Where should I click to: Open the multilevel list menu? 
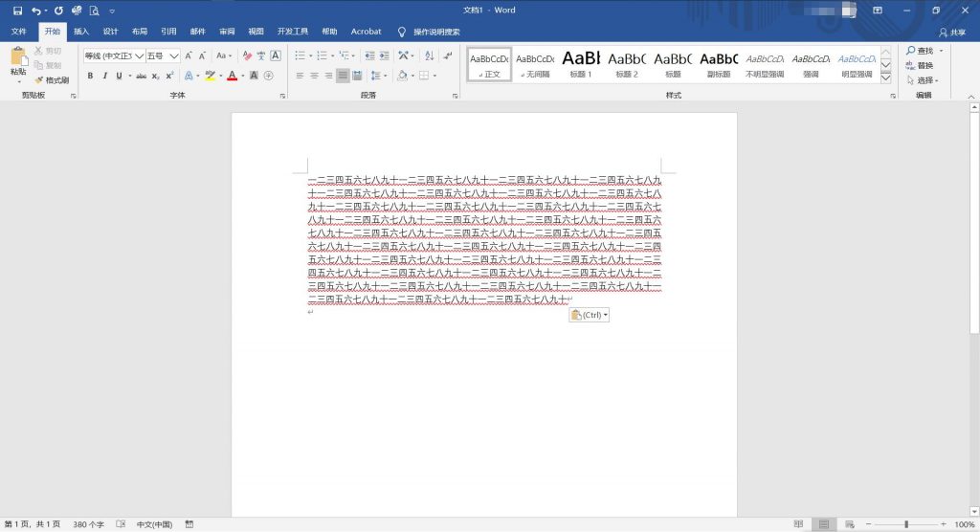pos(345,55)
